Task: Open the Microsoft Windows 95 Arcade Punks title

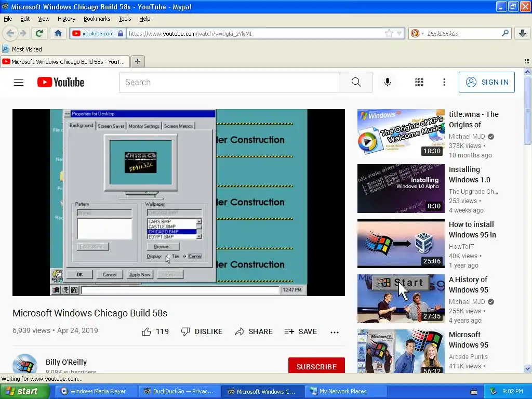Action: [x=468, y=340]
